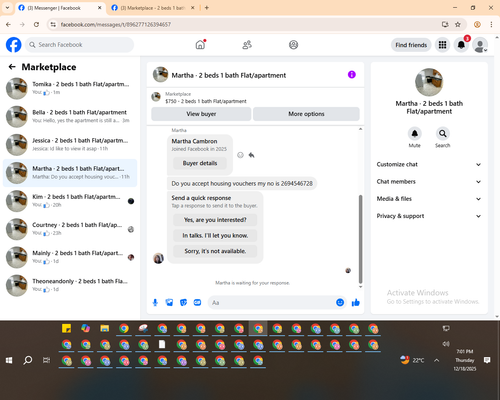Click the Aa message input field
500x400 pixels.
(x=271, y=303)
